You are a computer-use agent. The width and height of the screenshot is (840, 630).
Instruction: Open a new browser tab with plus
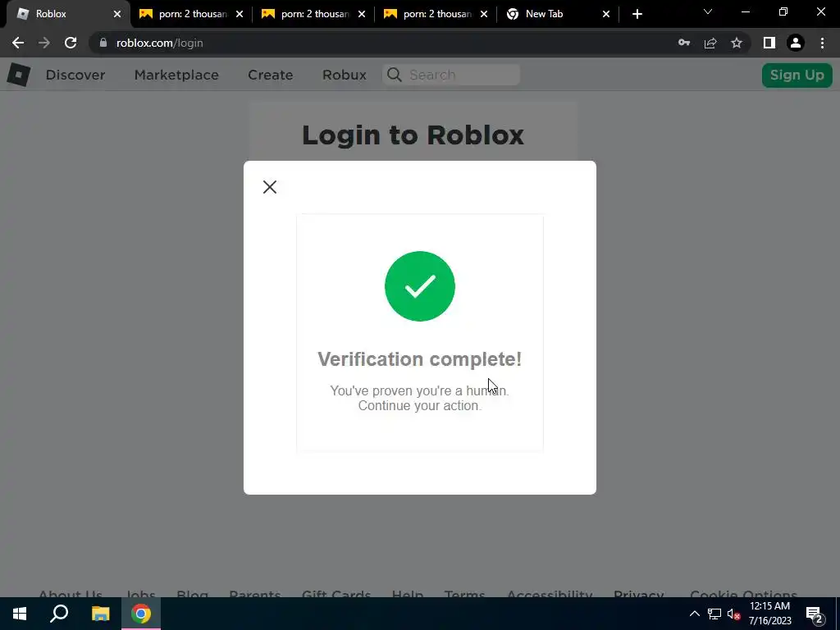tap(637, 14)
